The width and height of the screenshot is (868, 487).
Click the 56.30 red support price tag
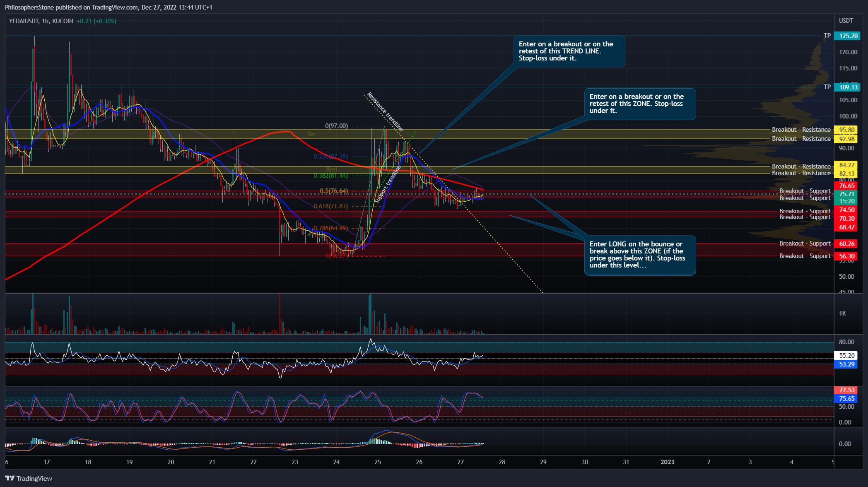(x=846, y=256)
